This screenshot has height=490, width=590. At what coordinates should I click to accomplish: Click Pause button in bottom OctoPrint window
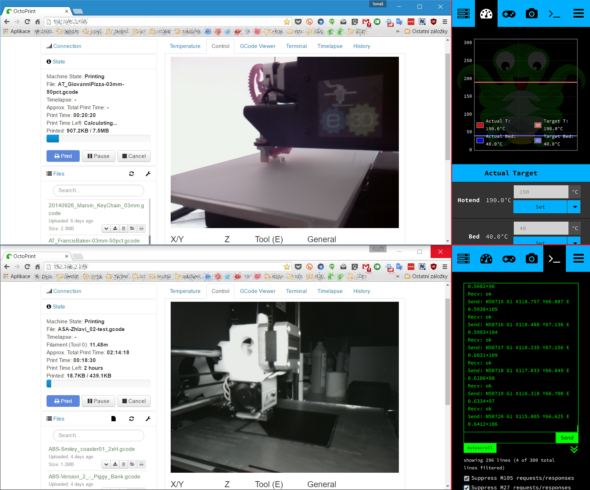[x=98, y=401]
